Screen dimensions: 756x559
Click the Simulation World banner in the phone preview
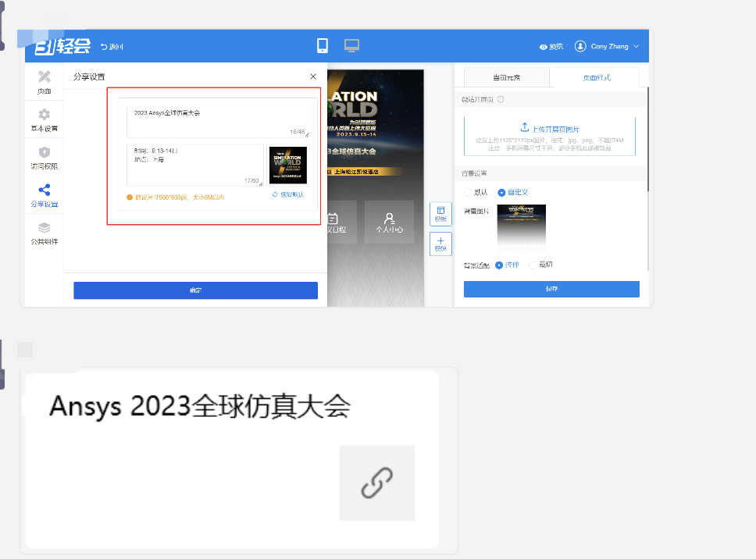376,125
